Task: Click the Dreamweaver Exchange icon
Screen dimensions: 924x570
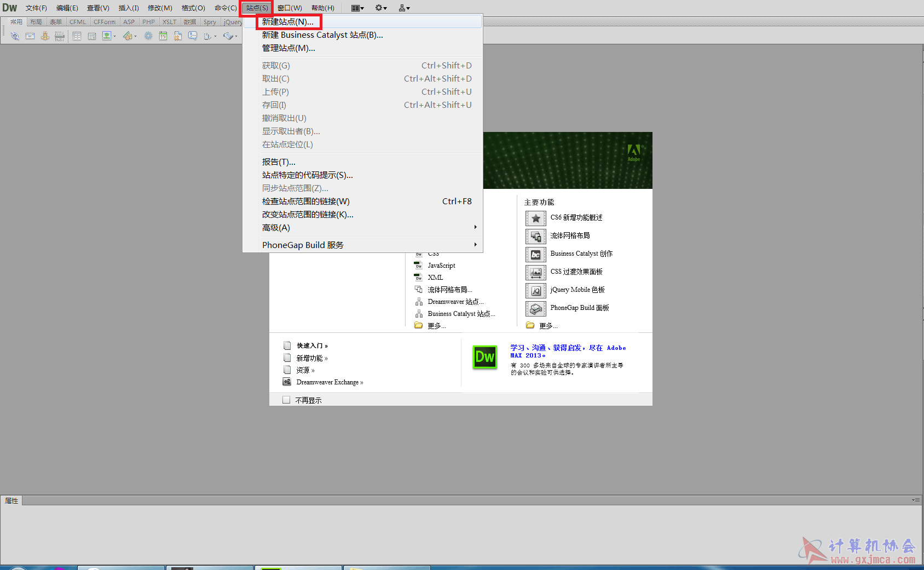Action: click(x=287, y=382)
